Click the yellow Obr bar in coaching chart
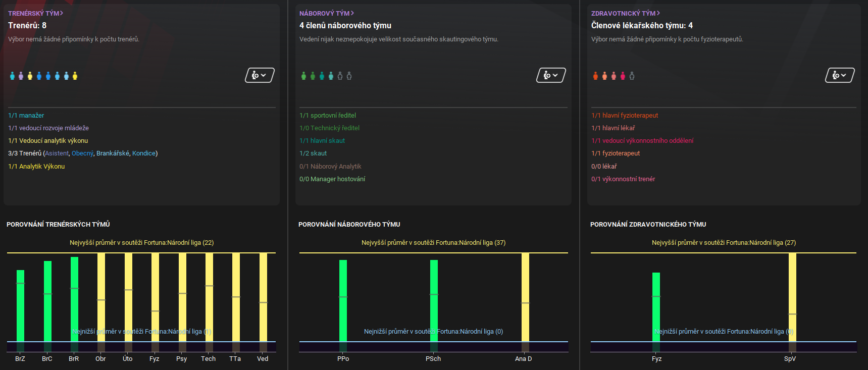868x370 pixels. [x=101, y=298]
